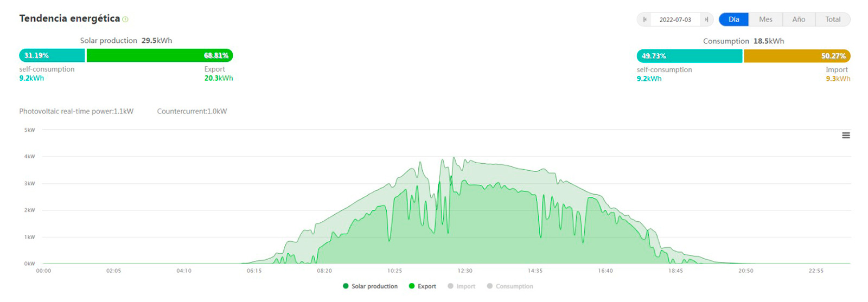Toggle the Import series label in legend
This screenshot has width=868, height=302.
465,286
